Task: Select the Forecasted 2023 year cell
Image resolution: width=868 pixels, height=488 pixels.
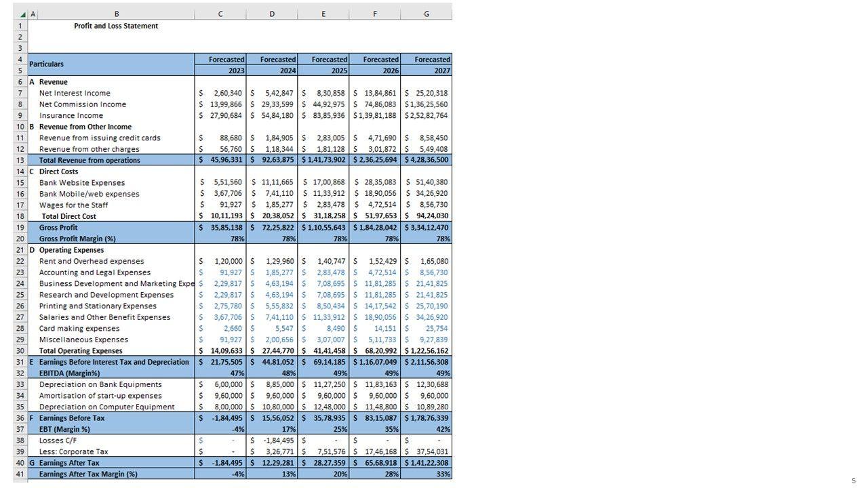Action: click(220, 70)
